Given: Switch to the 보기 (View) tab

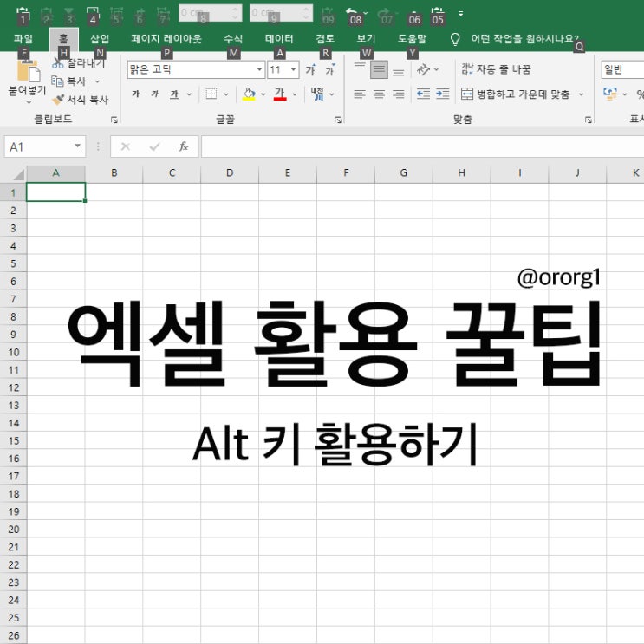Looking at the screenshot, I should [366, 39].
